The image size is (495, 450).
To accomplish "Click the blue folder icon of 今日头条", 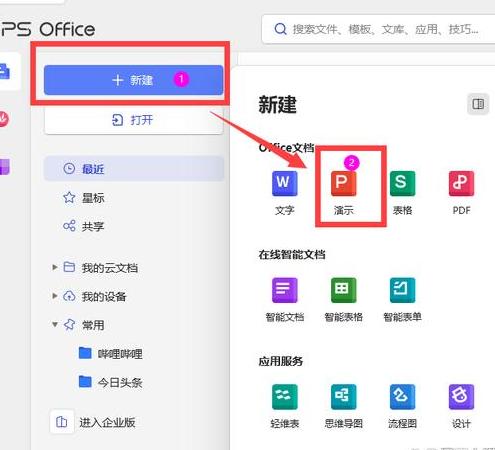I will [x=85, y=382].
